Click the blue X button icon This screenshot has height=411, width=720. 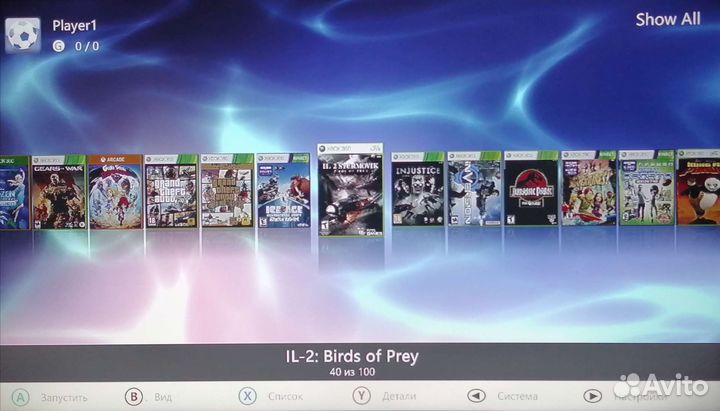(x=248, y=396)
